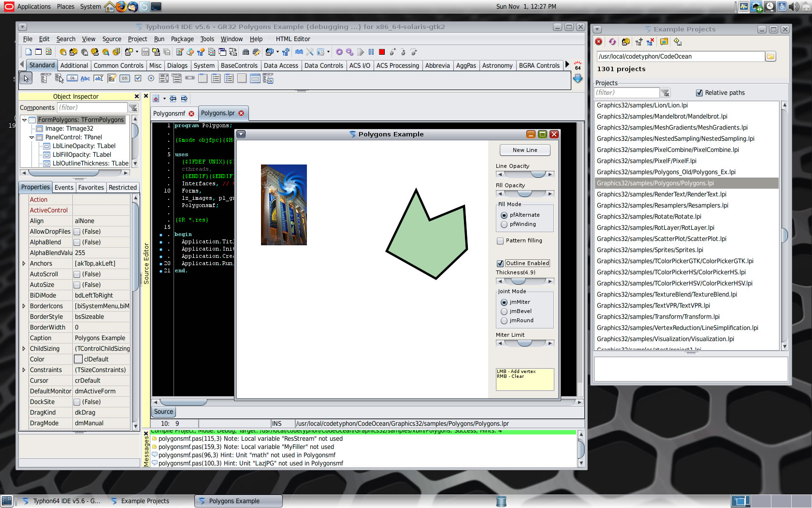The image size is (812, 508).
Task: Switch to the Common Controls palette tab
Action: coord(118,66)
